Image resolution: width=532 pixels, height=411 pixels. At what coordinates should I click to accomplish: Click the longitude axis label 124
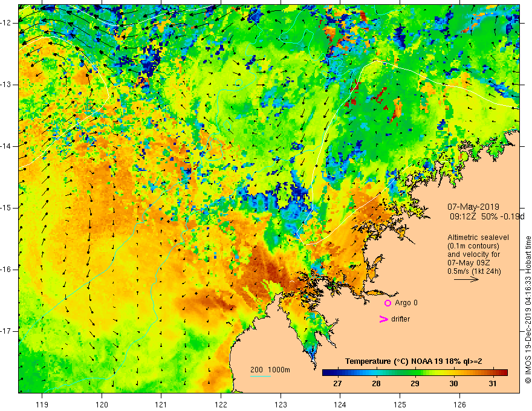pyautogui.click(x=340, y=404)
